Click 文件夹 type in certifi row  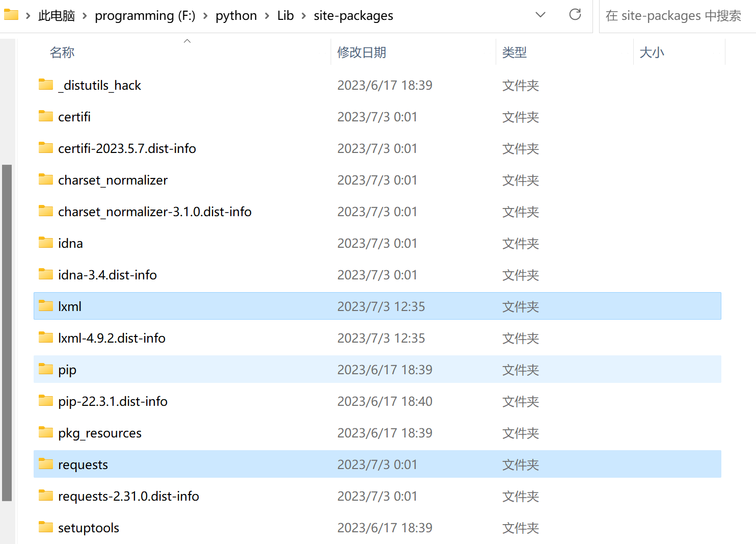click(x=521, y=117)
